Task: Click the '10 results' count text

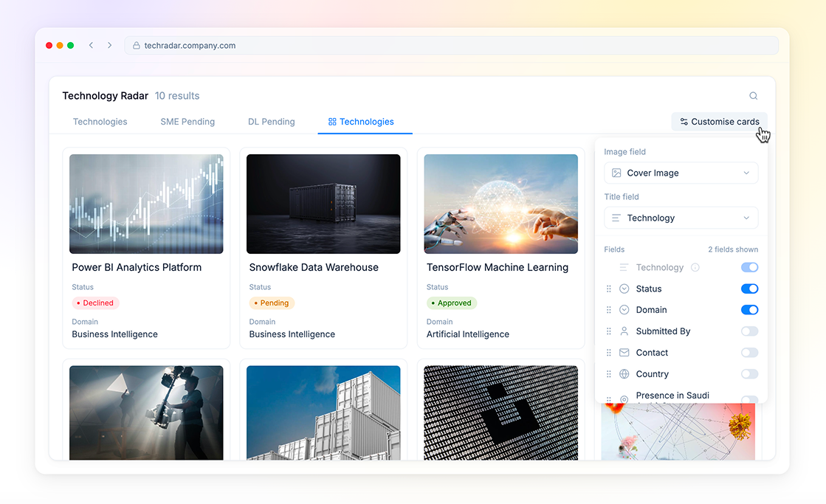Action: click(177, 96)
